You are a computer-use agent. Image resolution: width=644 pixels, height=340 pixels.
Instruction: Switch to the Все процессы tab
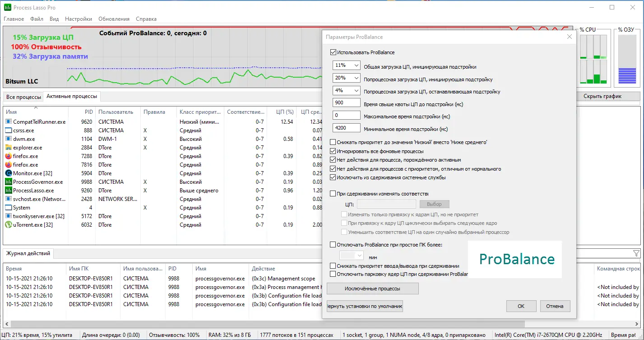[23, 97]
